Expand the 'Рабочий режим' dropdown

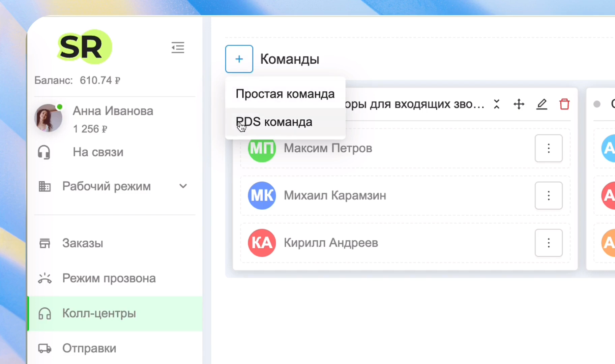tap(183, 186)
